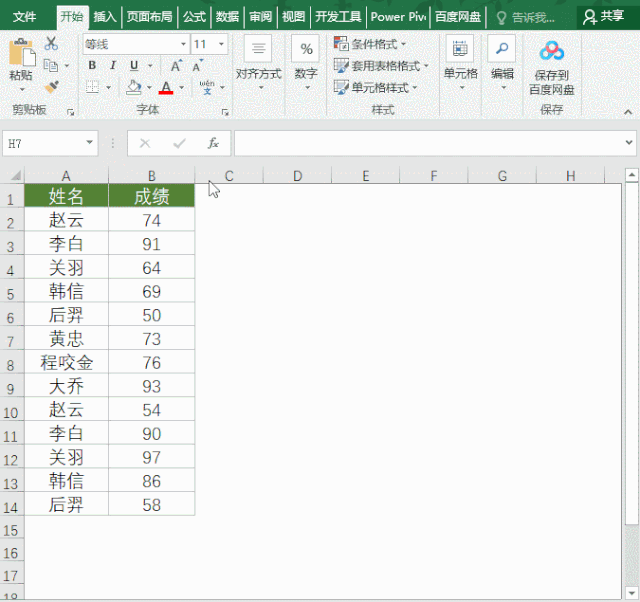Click the vertical scrollbar down arrow
The image size is (640, 602).
pyautogui.click(x=632, y=592)
